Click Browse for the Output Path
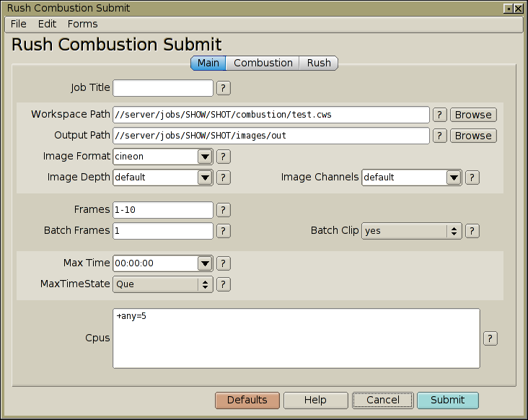 click(x=473, y=136)
